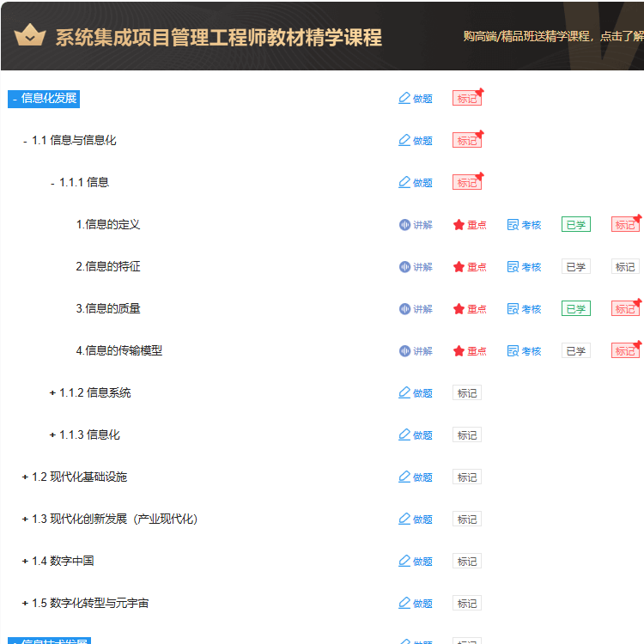Click 做题 pencil icon for 信息化发展

coord(405,99)
